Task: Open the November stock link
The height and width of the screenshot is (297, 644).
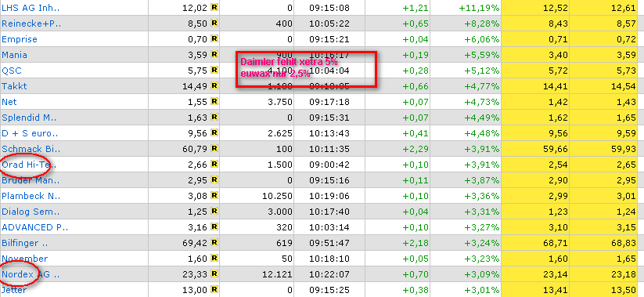Action: [24, 259]
